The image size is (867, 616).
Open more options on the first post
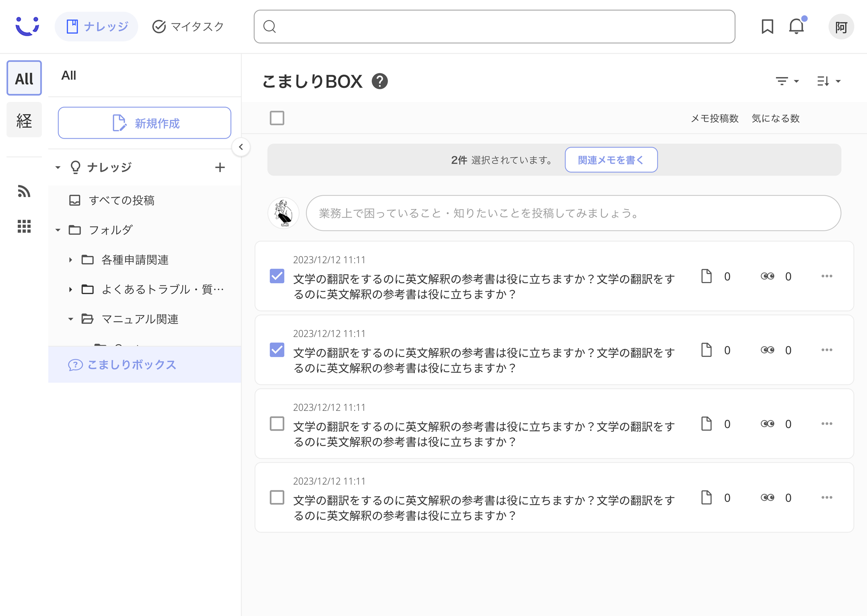[x=827, y=276]
